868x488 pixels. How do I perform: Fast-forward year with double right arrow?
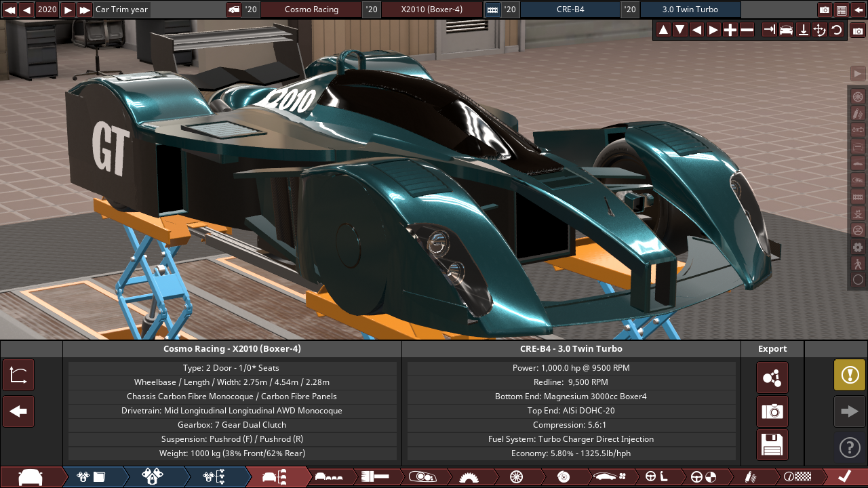pos(85,9)
